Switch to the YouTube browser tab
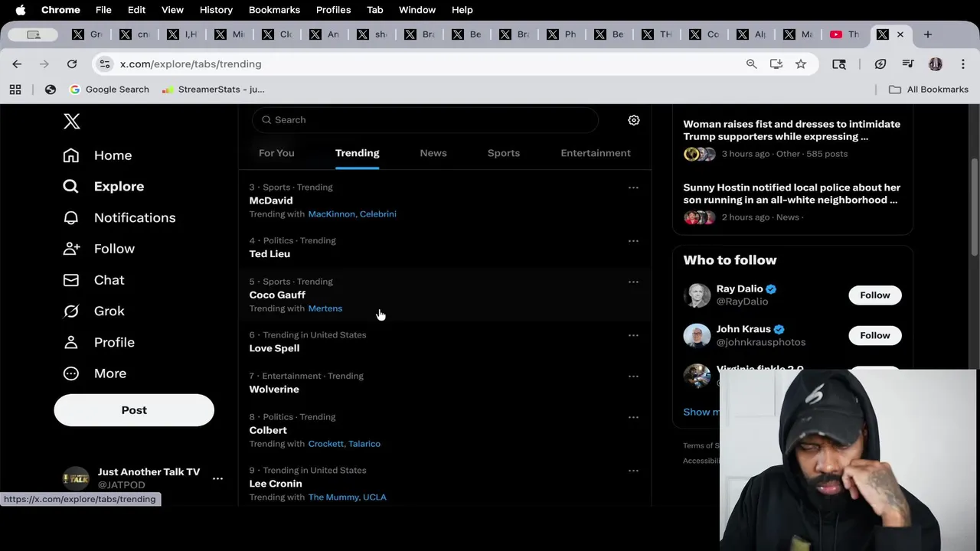 (x=844, y=34)
